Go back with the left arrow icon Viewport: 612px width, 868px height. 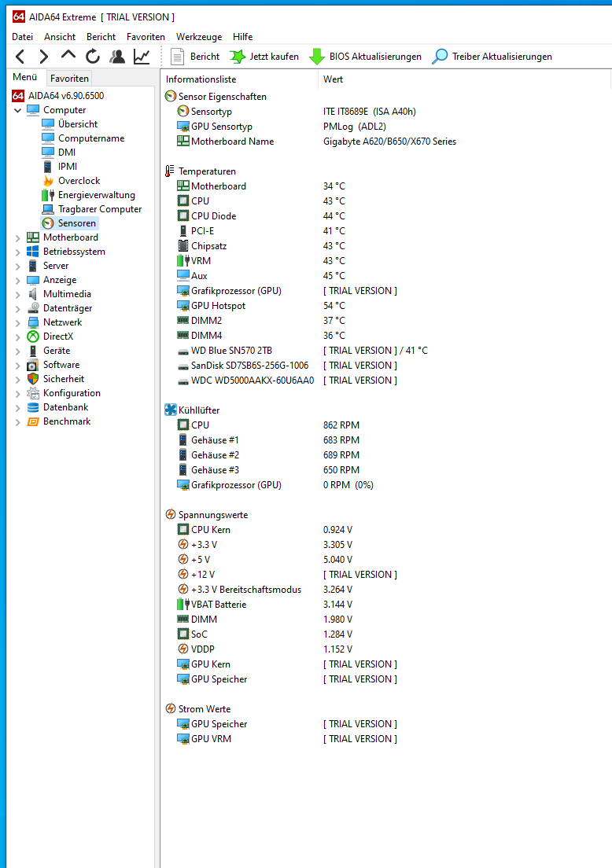(20, 57)
